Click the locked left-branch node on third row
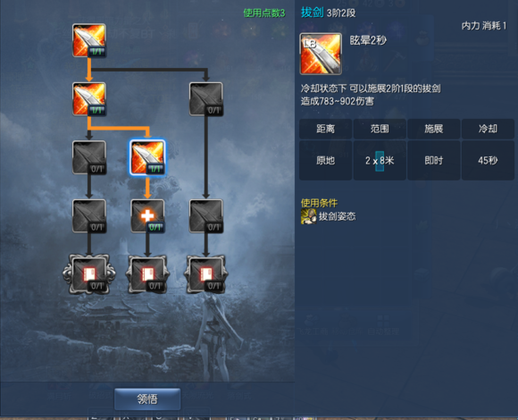The height and width of the screenshot is (420, 518). pyautogui.click(x=89, y=157)
